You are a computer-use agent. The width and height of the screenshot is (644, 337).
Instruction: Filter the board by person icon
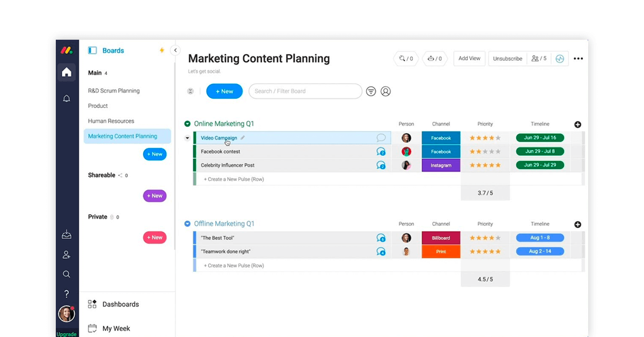click(x=385, y=91)
